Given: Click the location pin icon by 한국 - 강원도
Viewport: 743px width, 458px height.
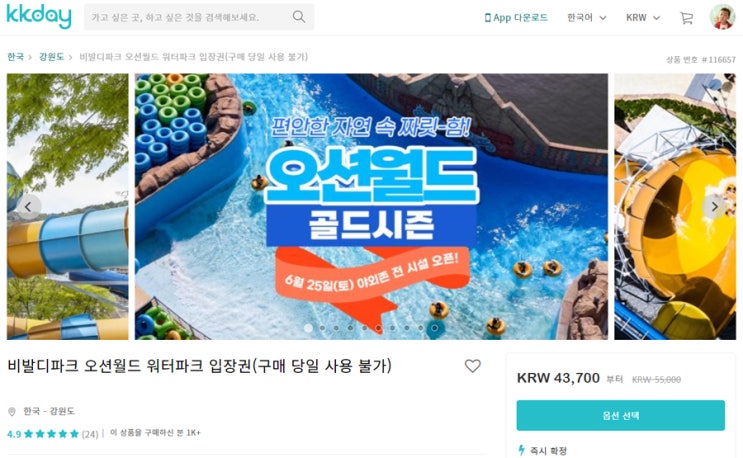Looking at the screenshot, I should click(12, 412).
